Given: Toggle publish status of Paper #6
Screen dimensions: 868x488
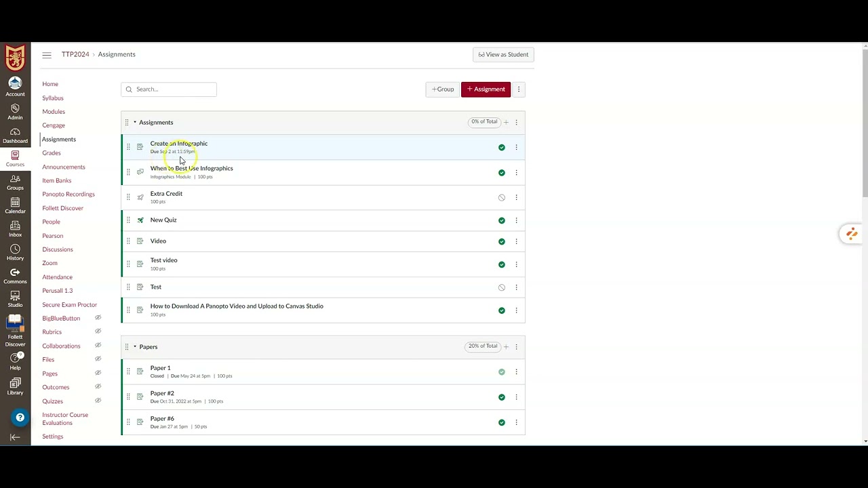Looking at the screenshot, I should (502, 422).
